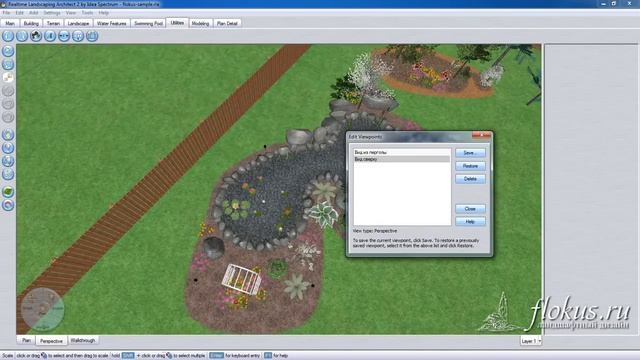Click the white pergola object in the garden
Image resolution: width=640 pixels, height=360 pixels.
tap(241, 280)
